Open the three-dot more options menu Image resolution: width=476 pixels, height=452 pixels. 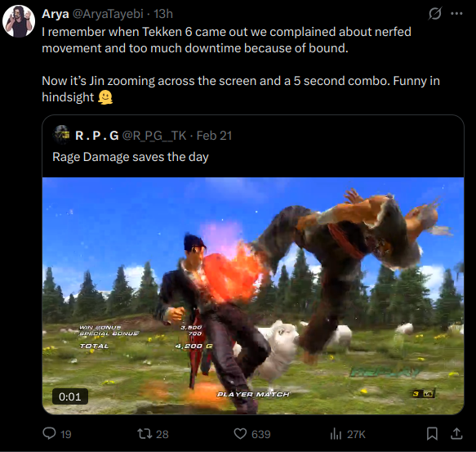pyautogui.click(x=456, y=14)
